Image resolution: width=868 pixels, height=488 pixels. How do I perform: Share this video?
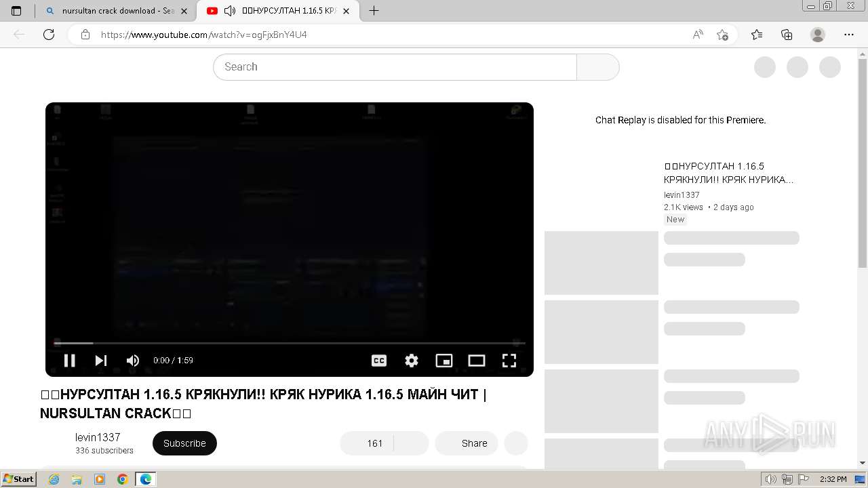[467, 443]
